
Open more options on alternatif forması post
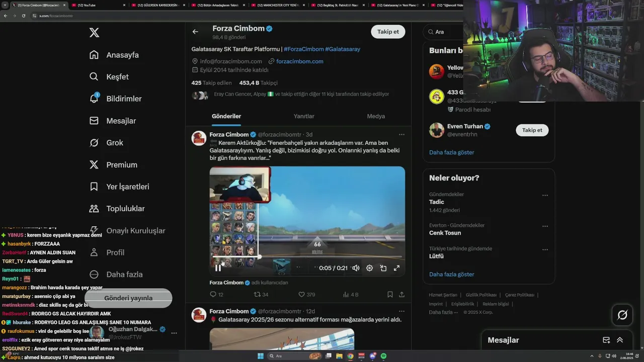click(401, 311)
